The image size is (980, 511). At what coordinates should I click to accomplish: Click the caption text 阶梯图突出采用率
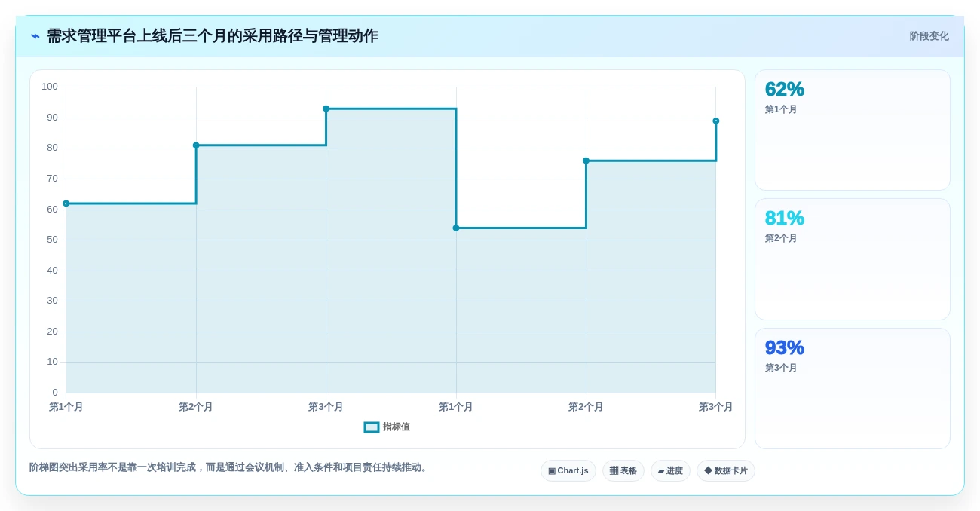[230, 467]
